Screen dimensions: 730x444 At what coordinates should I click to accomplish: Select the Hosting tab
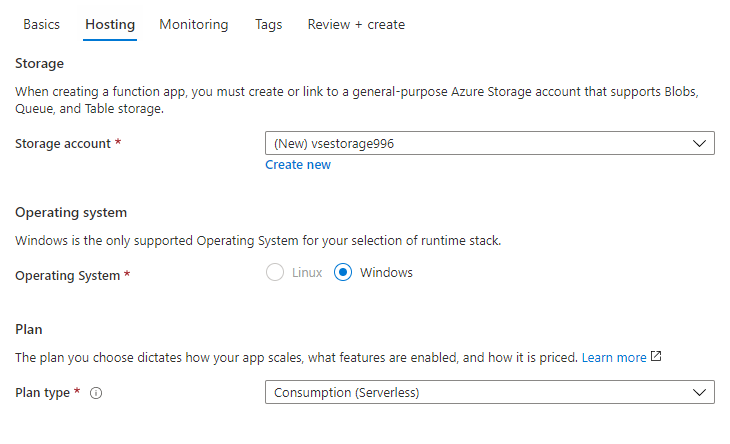click(x=110, y=24)
